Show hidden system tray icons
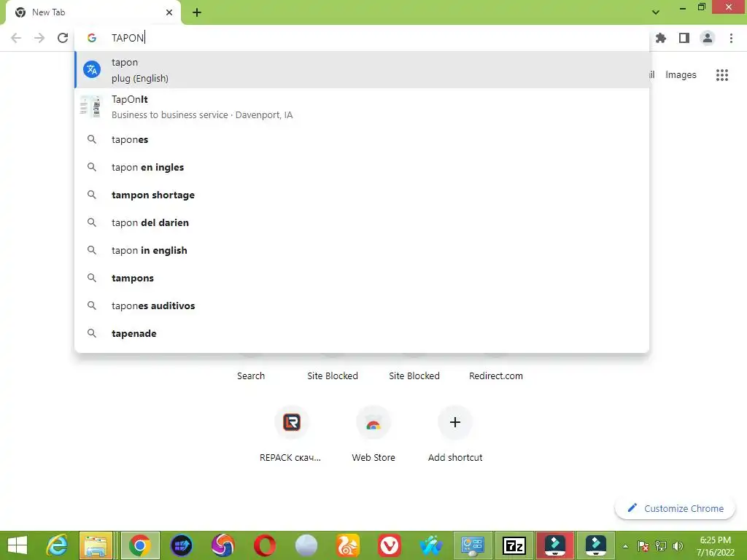 [x=625, y=546]
